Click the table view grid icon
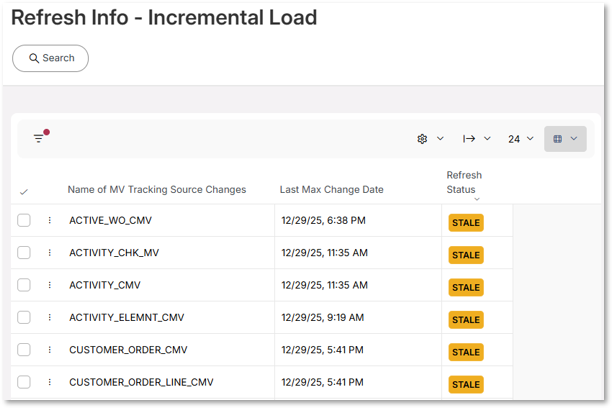This screenshot has height=409, width=613. (x=558, y=139)
